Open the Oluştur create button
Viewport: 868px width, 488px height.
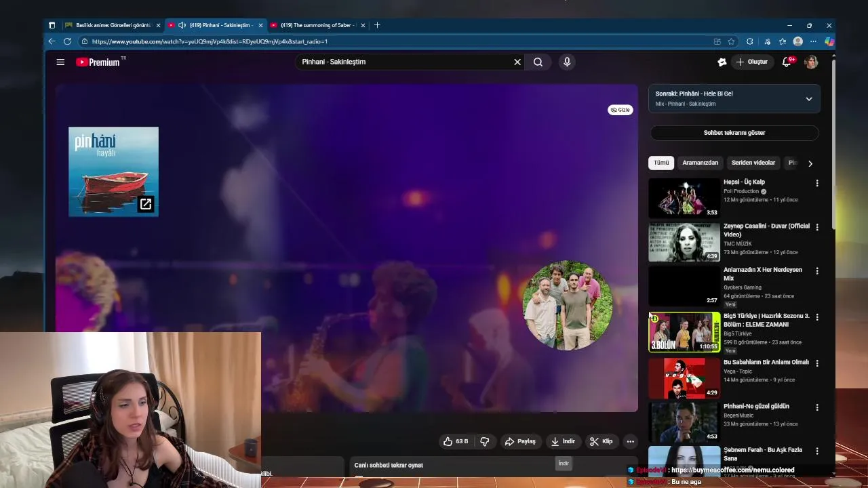[x=752, y=62]
